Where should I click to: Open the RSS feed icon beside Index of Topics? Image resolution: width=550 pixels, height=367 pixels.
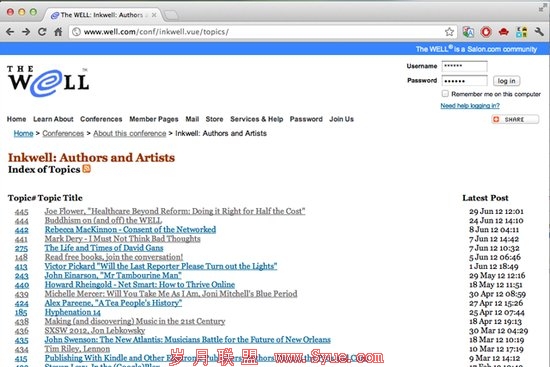[x=86, y=169]
